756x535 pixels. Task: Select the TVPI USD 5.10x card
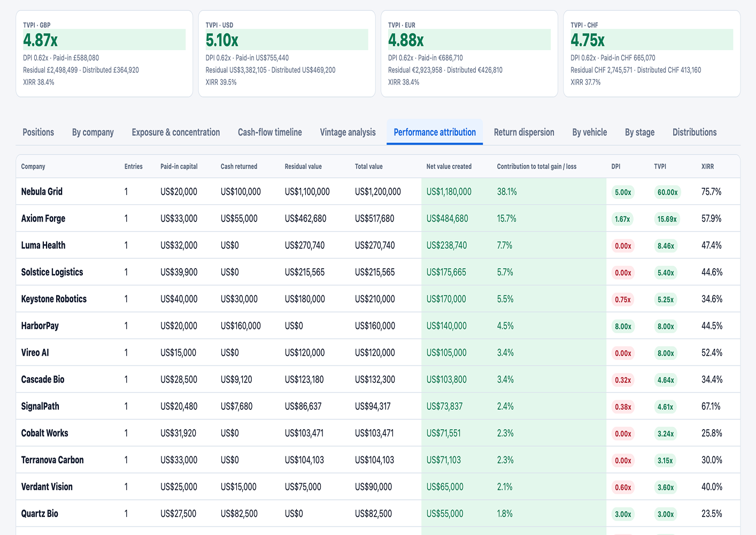click(x=287, y=53)
